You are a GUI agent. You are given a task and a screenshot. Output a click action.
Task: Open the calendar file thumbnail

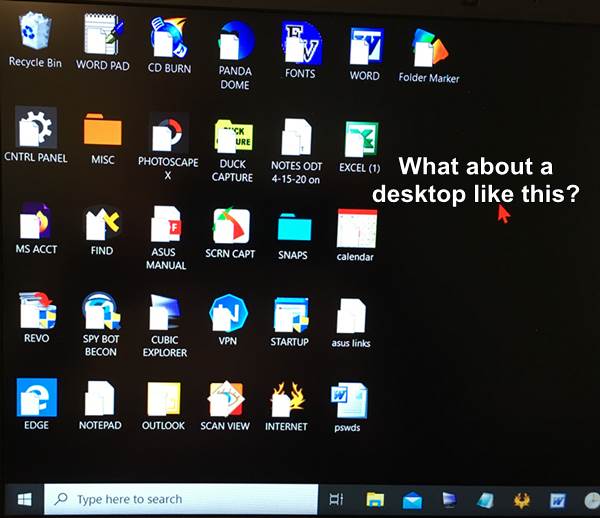click(356, 228)
